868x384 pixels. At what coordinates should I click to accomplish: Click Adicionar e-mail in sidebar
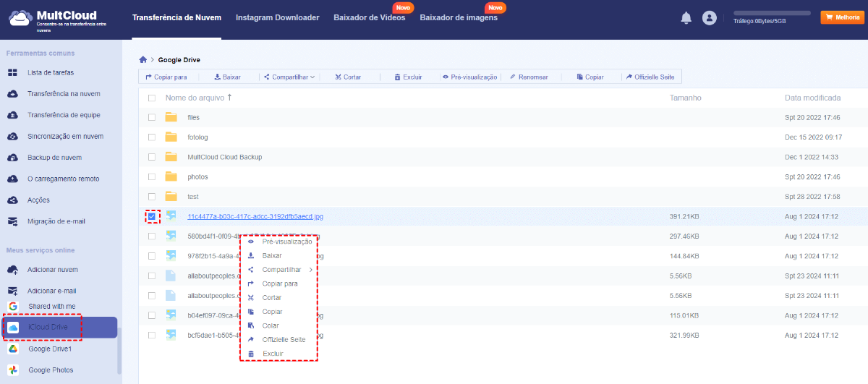click(52, 291)
